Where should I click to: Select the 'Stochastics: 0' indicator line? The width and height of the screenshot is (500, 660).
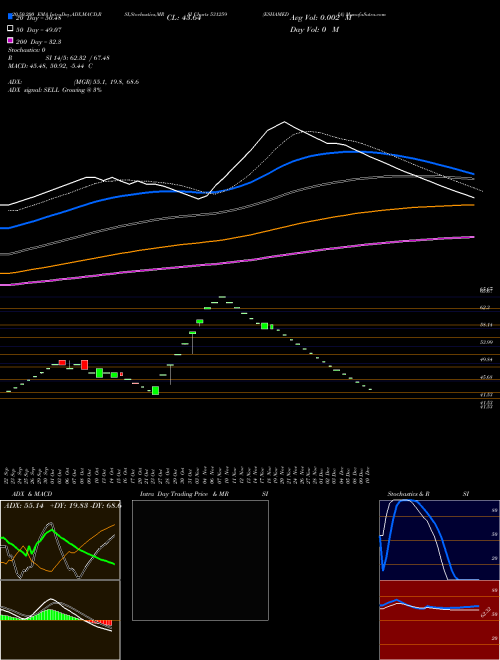click(27, 50)
